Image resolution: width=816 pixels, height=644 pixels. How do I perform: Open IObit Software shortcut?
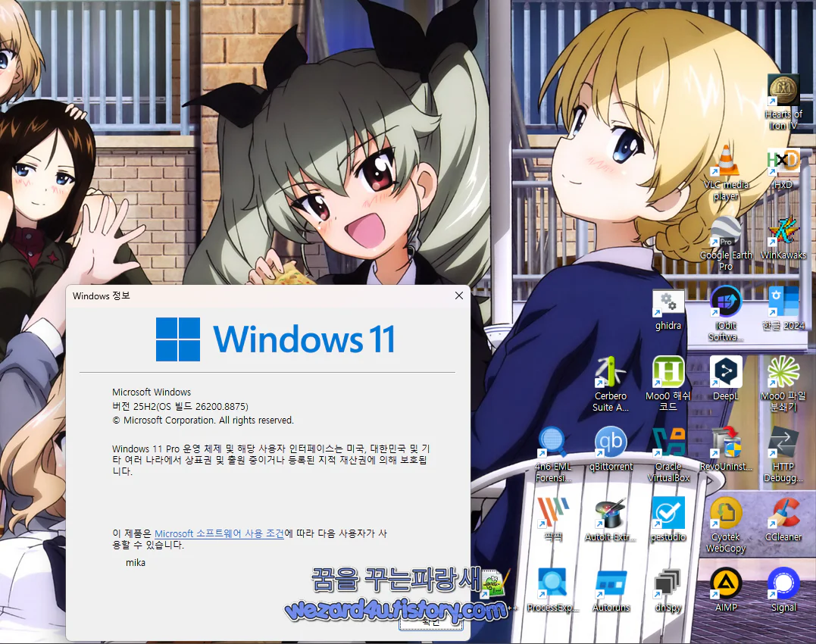[x=725, y=314]
